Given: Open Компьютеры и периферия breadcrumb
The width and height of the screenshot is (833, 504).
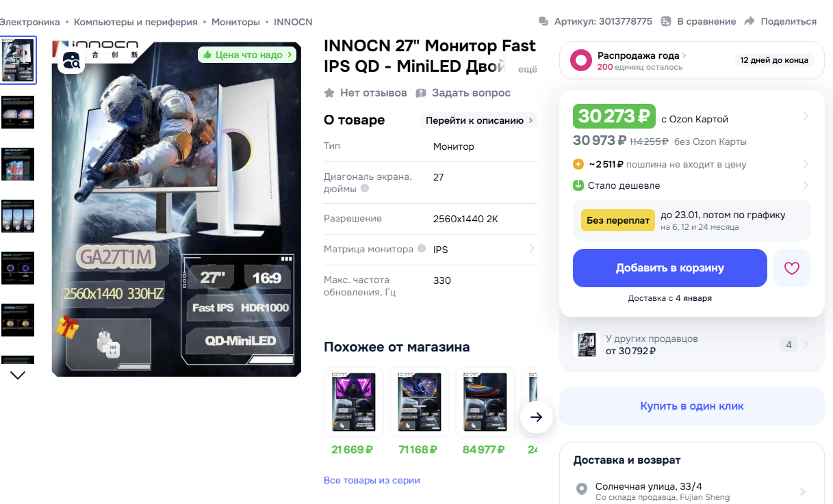Looking at the screenshot, I should pos(136,22).
